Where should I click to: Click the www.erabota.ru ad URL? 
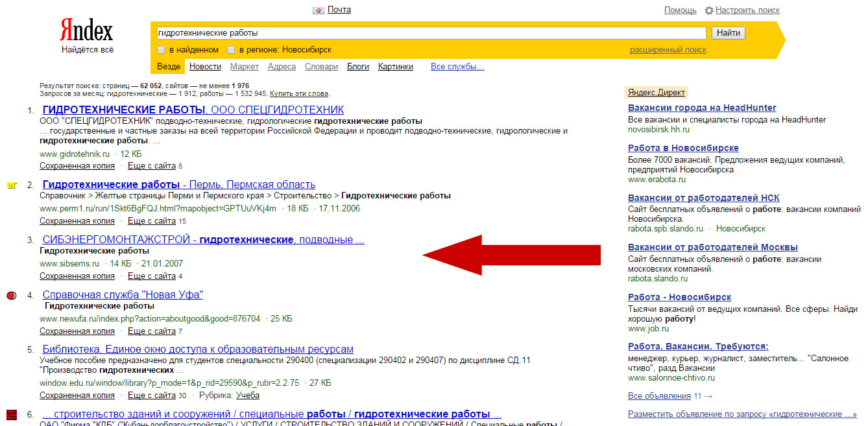(x=657, y=180)
